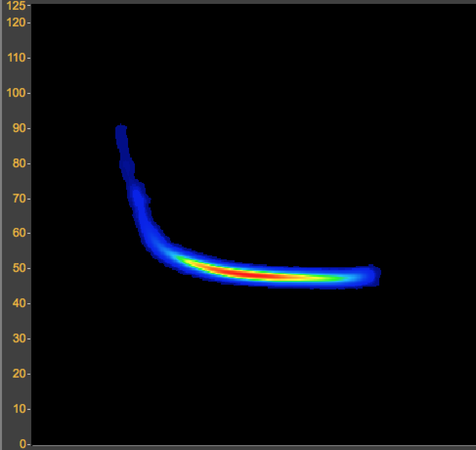
Task: Click the empty black area above the curve
Action: coord(293,122)
